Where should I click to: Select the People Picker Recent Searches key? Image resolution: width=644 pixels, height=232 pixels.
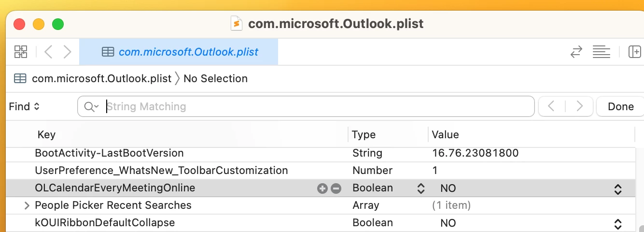[113, 205]
